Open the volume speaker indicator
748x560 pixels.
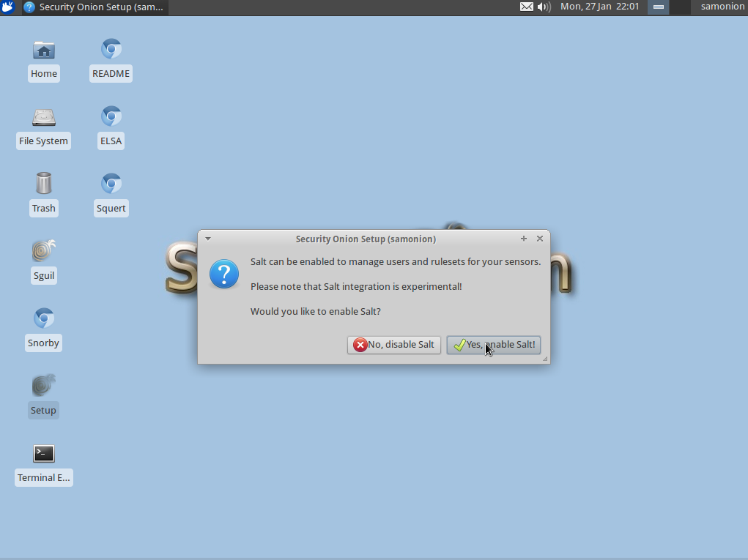544,7
